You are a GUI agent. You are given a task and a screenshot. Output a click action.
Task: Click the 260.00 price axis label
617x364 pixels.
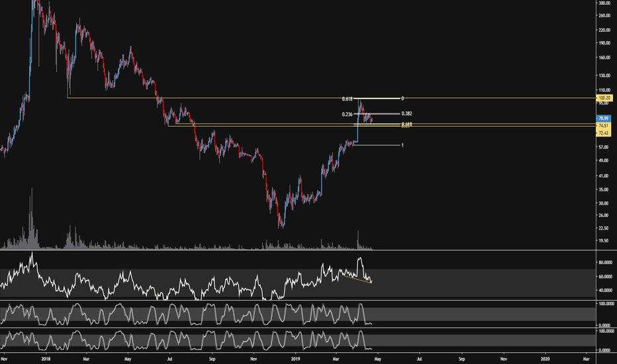point(604,16)
